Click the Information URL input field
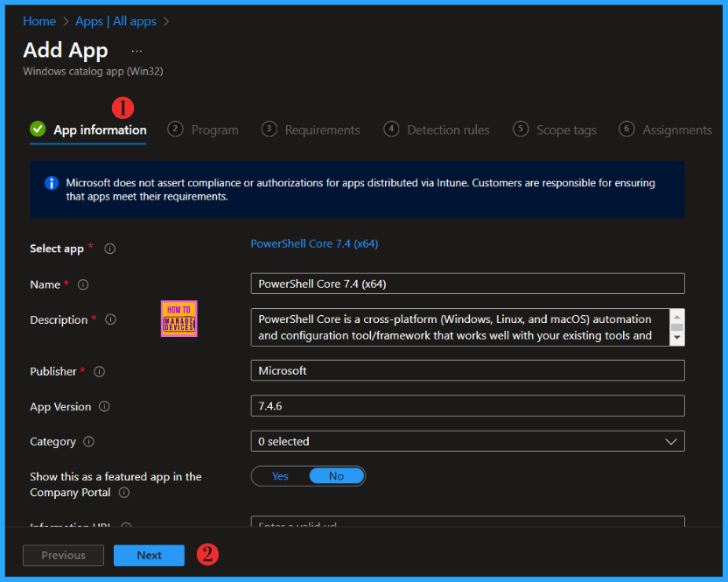728x582 pixels. point(467,521)
